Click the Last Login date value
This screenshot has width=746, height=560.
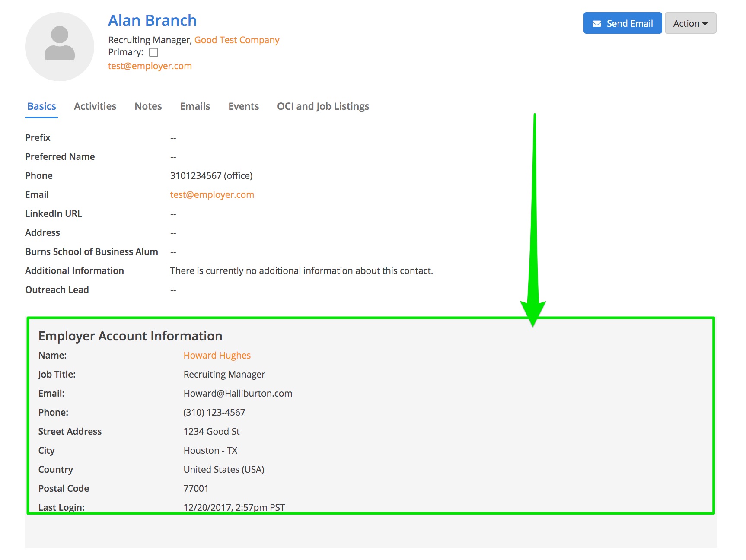point(234,507)
